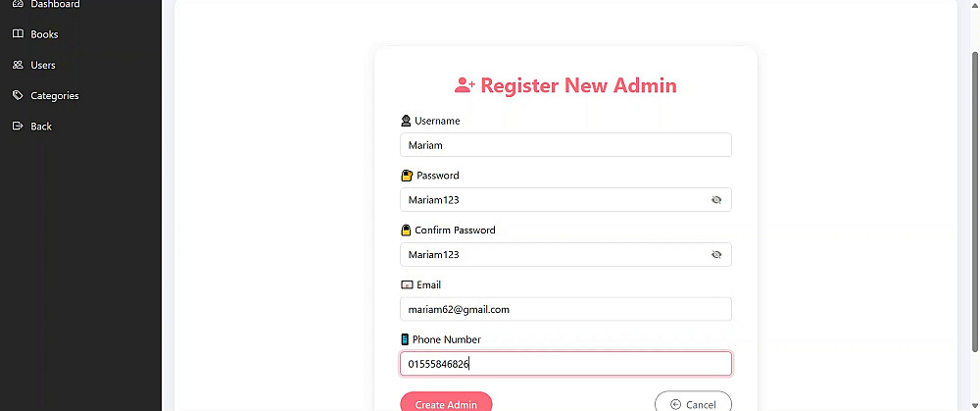Click the Back exit arrow icon
The width and height of the screenshot is (980, 411).
[x=18, y=126]
